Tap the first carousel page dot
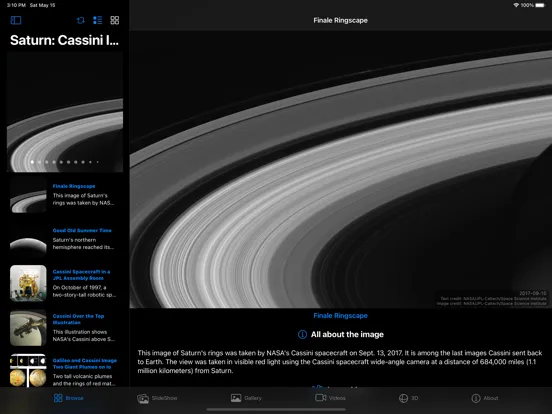This screenshot has height=414, width=552. pos(32,162)
